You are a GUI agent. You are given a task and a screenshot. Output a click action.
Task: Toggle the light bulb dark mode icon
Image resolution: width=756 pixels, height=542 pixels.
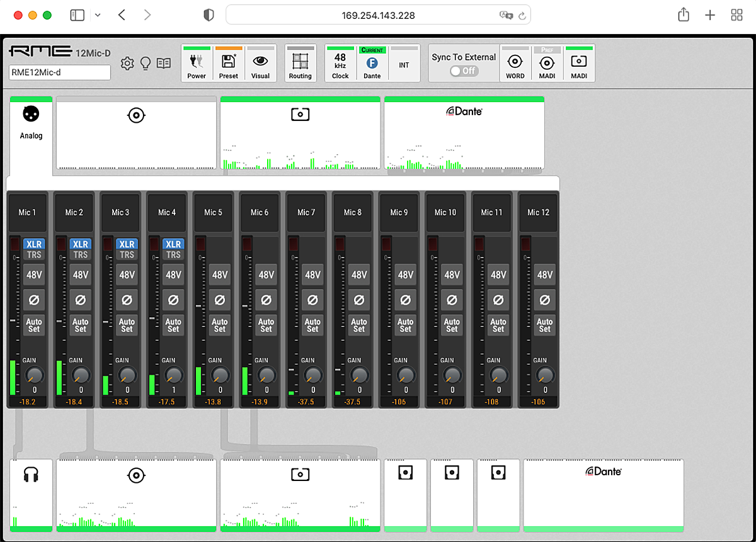[145, 63]
